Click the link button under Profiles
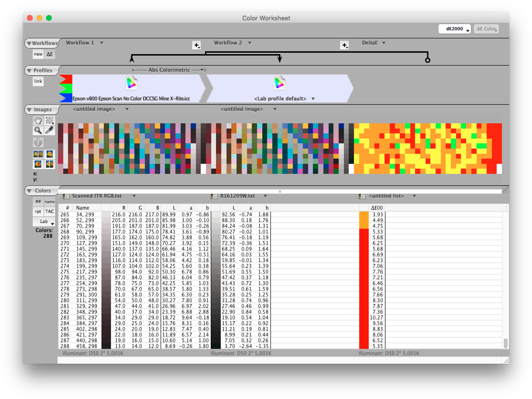 38,81
